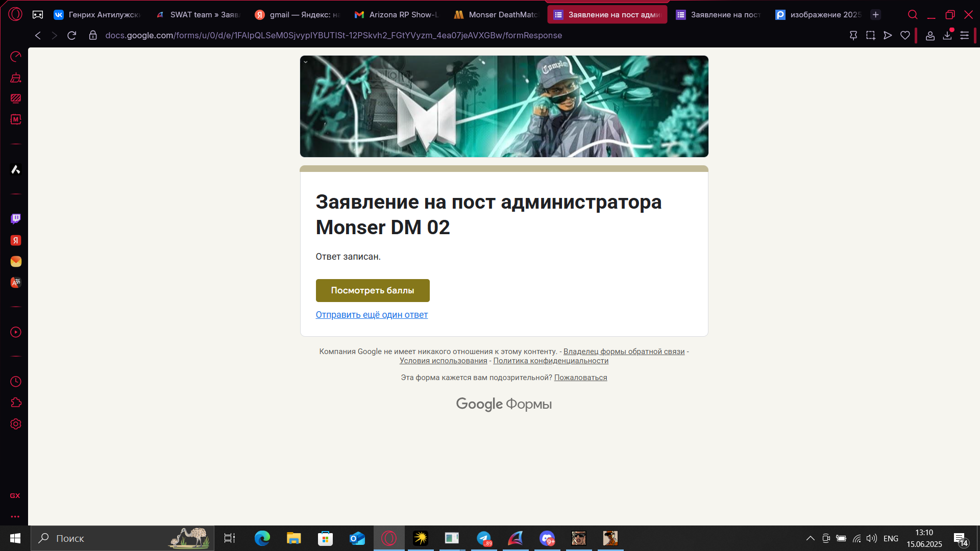Open the Easy Setup menu icon in the toolbar

tap(964, 35)
